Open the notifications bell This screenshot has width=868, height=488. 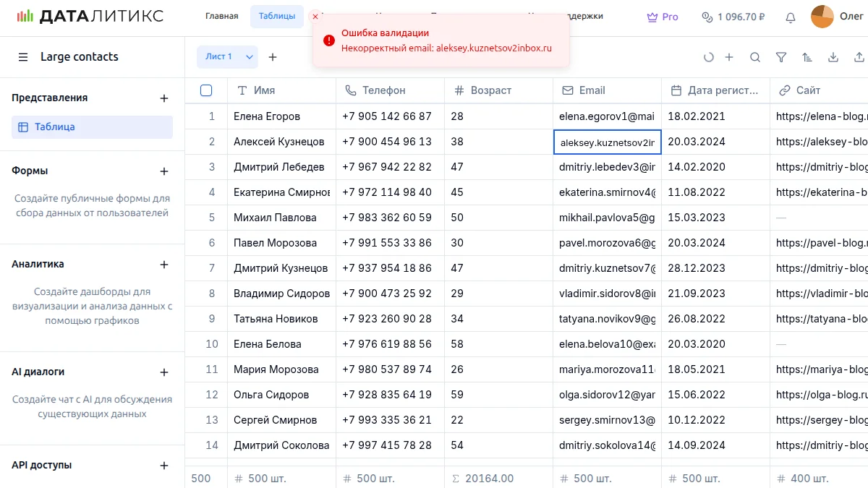tap(791, 17)
